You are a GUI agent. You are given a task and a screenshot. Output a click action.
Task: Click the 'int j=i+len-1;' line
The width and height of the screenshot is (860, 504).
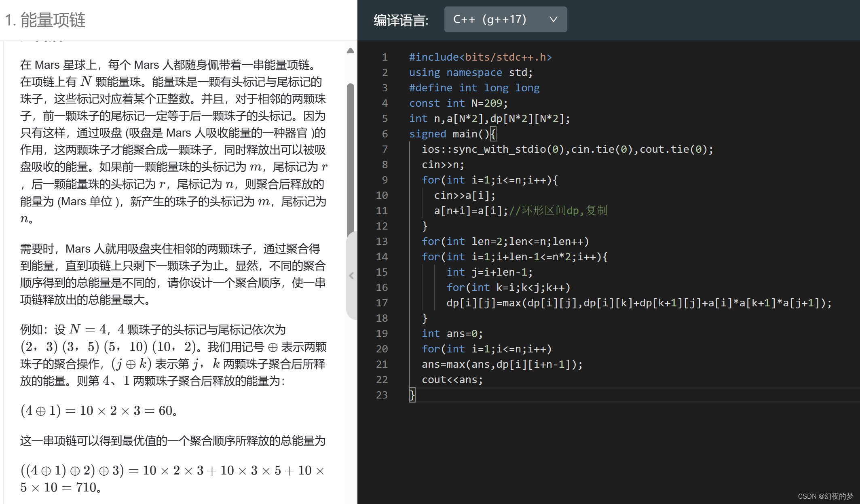pos(489,272)
